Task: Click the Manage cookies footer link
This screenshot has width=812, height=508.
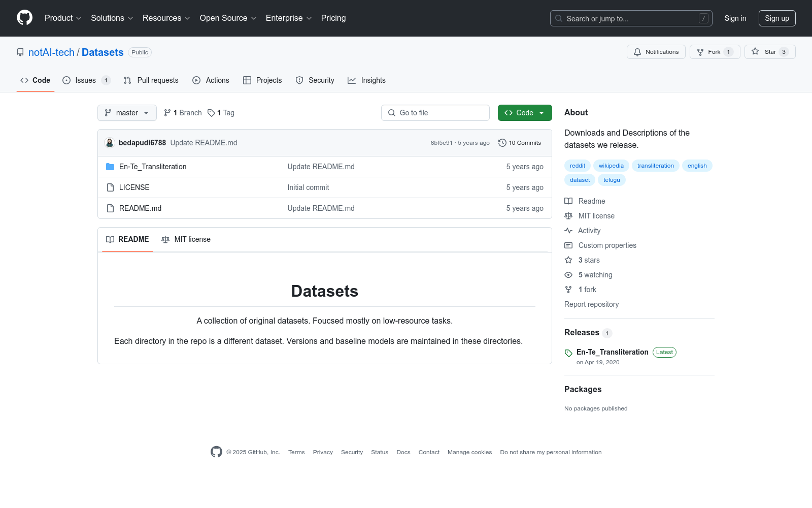Action: (469, 452)
